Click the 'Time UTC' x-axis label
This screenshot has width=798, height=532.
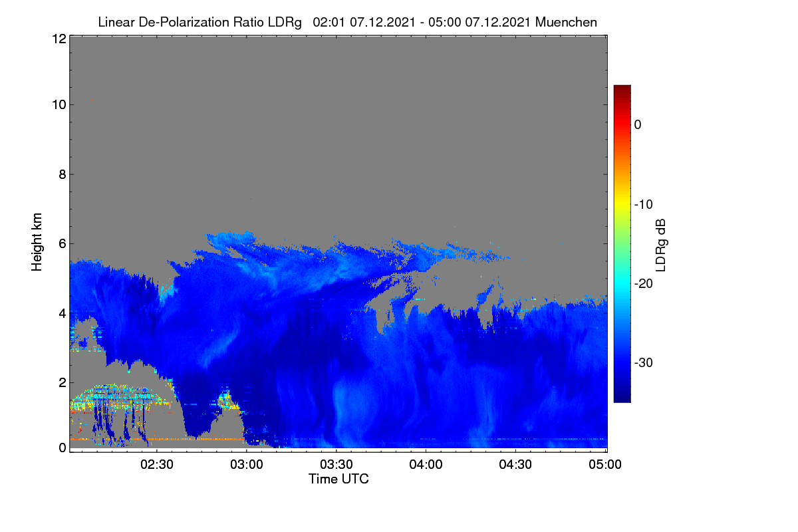click(x=338, y=479)
